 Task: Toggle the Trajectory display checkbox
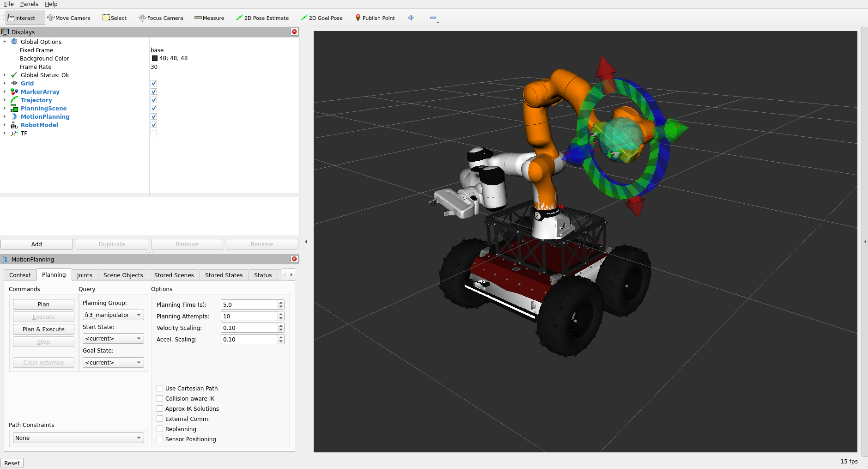pos(154,100)
